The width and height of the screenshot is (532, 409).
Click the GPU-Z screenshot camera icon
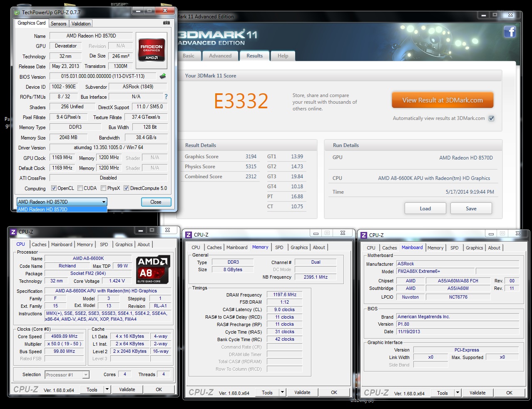166,23
